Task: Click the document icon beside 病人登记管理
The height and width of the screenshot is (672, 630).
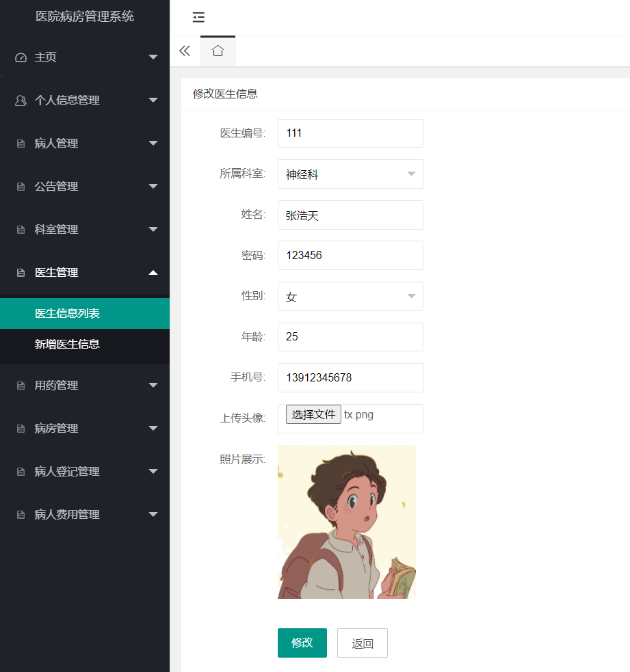Action: pos(21,472)
